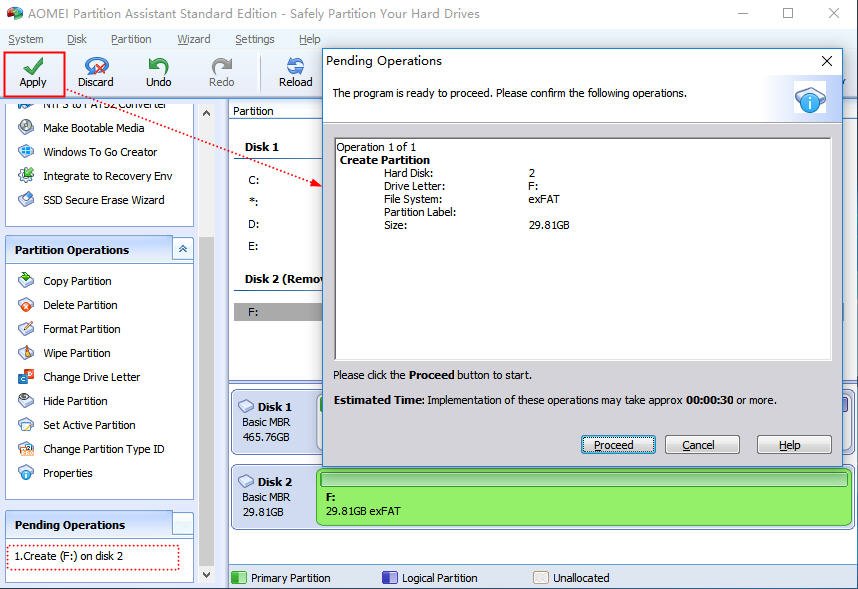Open Make Bootable Media wizard icon
858x589 pixels.
click(26, 127)
